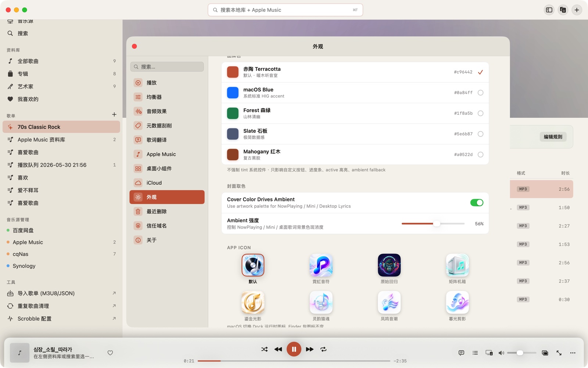
Task: Select Slate 石板 accent radio button
Action: pos(480,134)
